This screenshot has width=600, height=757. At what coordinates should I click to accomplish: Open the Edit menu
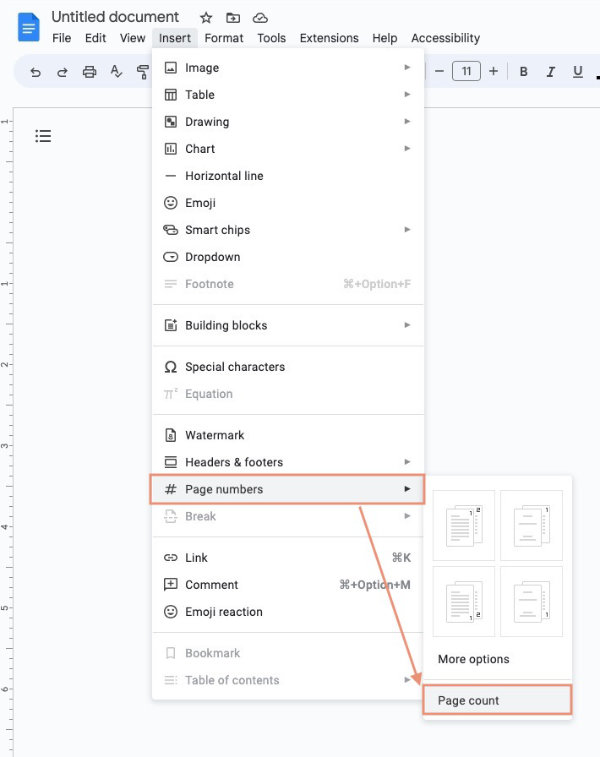tap(95, 38)
